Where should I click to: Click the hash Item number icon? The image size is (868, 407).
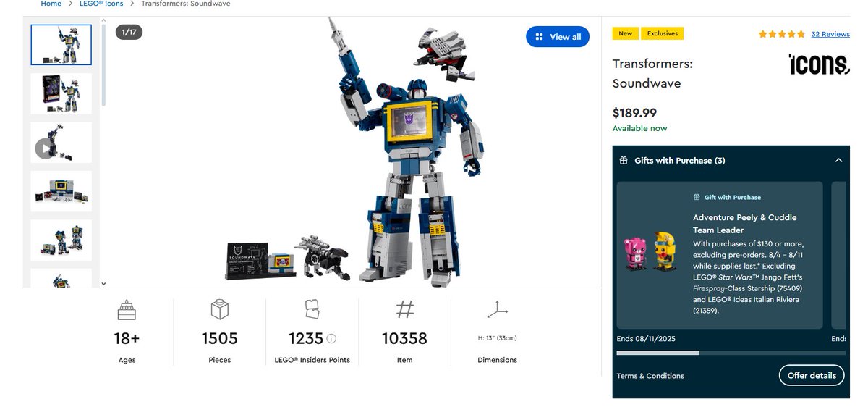pos(405,310)
